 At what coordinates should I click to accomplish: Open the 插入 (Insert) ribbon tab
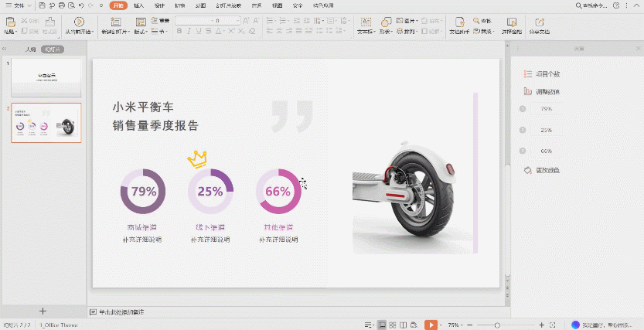coord(138,5)
